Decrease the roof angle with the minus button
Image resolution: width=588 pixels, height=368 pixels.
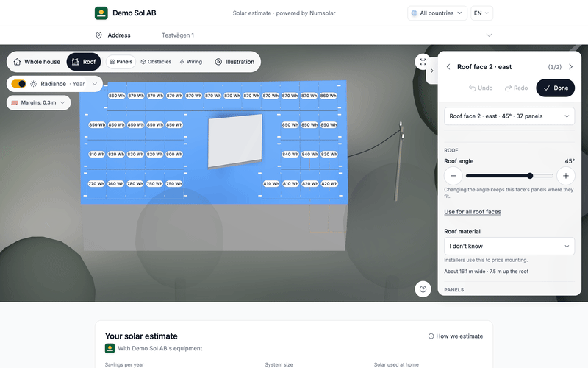453,176
